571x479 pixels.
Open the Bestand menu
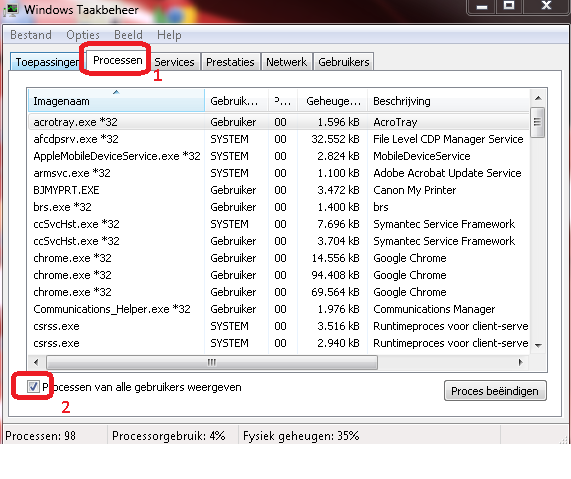31,35
